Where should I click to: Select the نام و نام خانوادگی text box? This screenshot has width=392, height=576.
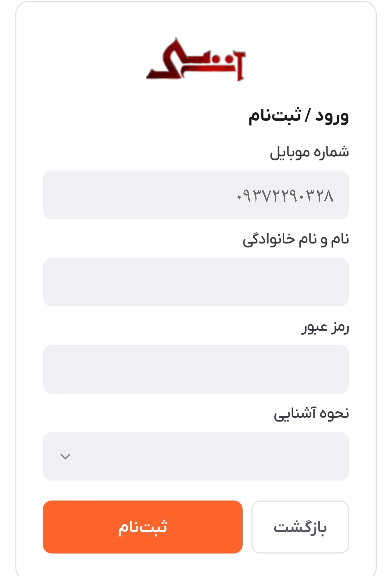coord(196,282)
